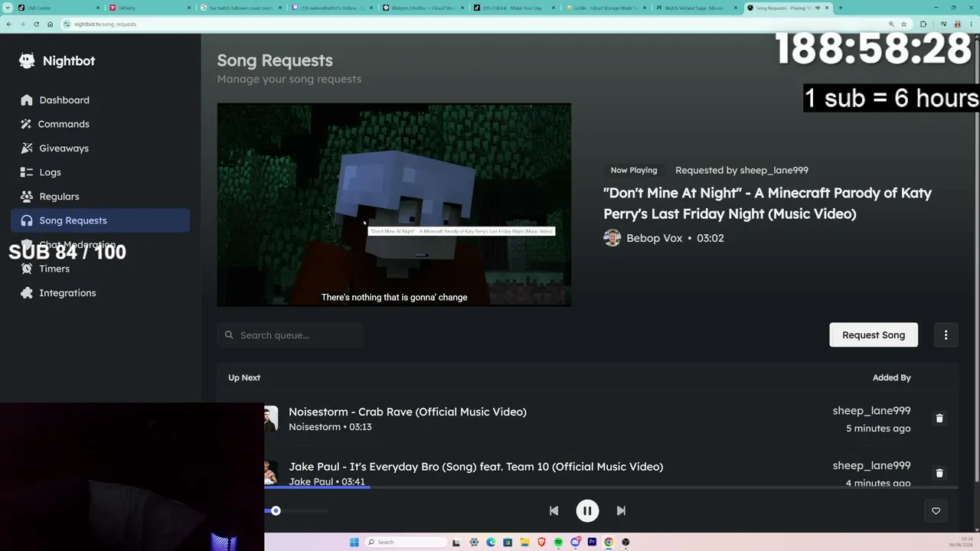Image resolution: width=980 pixels, height=551 pixels.
Task: Click the zoom magnifier icon in address bar
Action: pyautogui.click(x=891, y=24)
